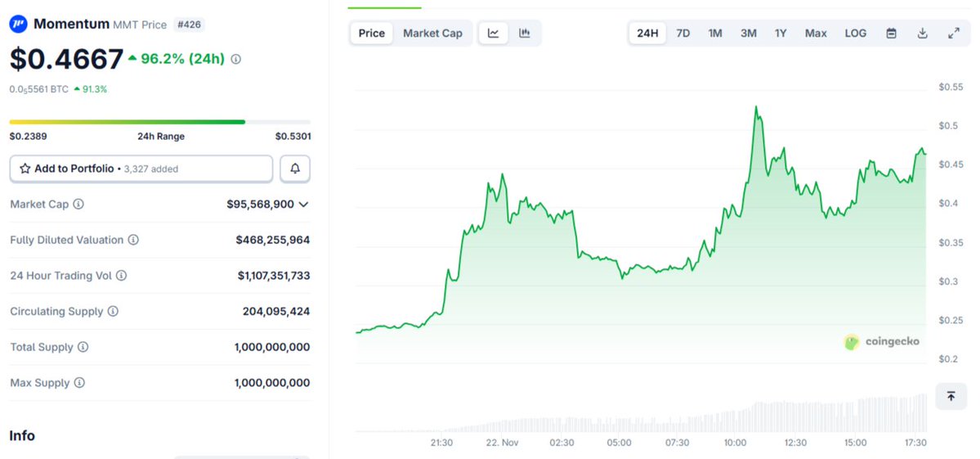Select the Price chart tab
Screen dimensions: 980x459
372,34
